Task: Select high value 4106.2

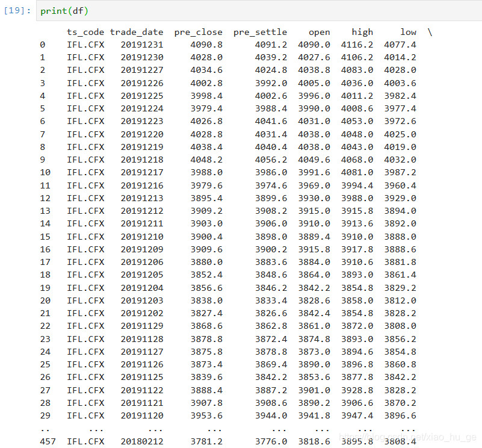Action: [357, 58]
